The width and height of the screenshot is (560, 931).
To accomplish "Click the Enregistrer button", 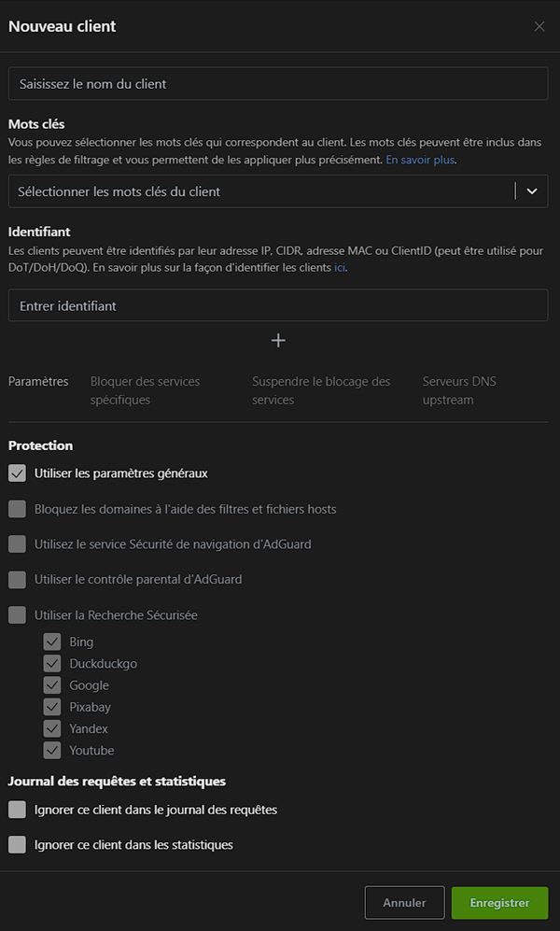I will (499, 903).
